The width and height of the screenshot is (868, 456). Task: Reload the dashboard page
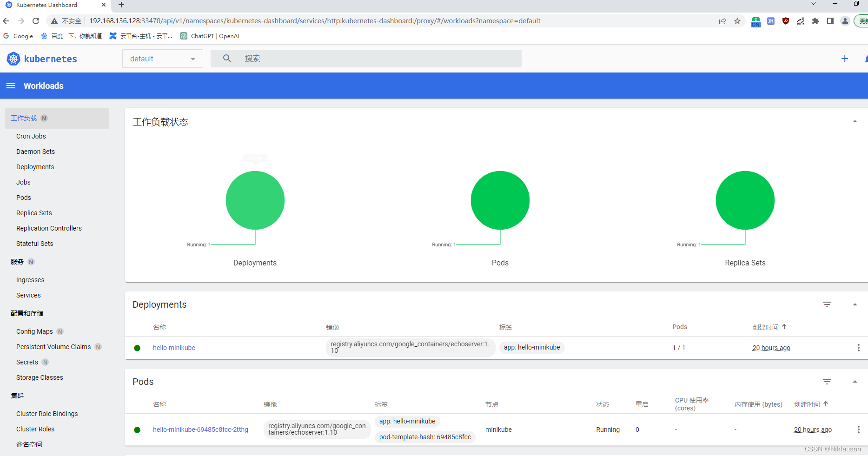coord(36,21)
